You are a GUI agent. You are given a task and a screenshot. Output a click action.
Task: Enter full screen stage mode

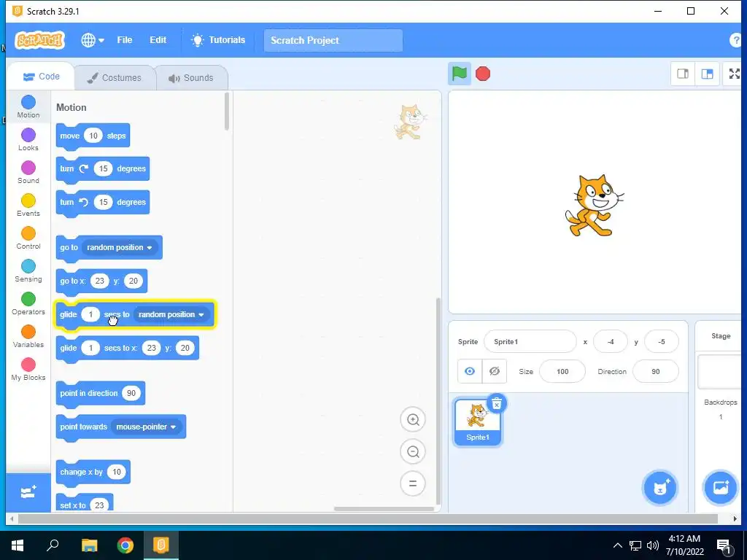734,74
